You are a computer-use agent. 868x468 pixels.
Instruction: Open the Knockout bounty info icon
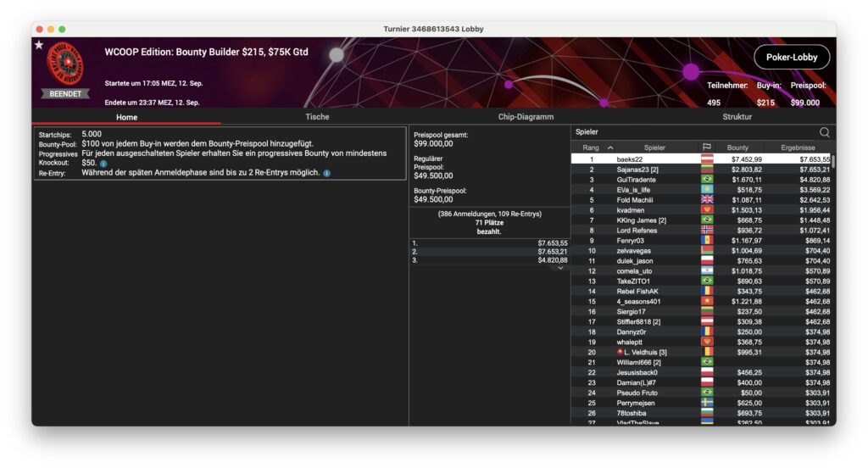103,163
